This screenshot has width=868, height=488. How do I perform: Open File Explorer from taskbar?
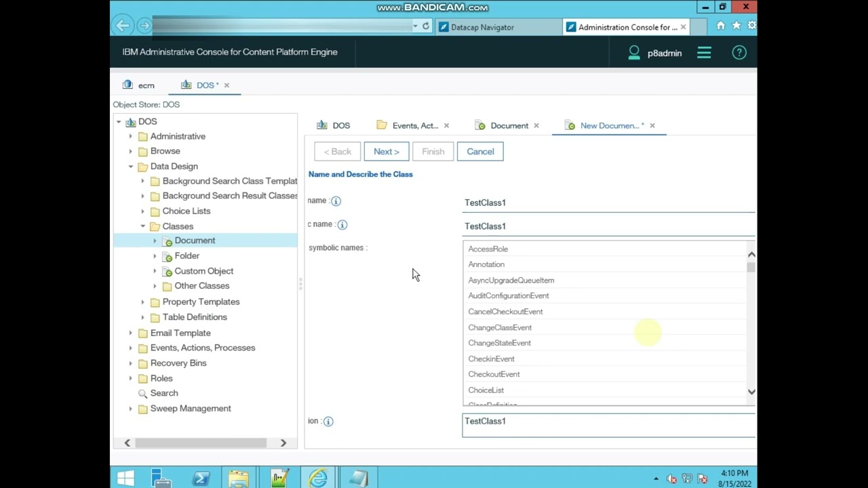click(239, 479)
